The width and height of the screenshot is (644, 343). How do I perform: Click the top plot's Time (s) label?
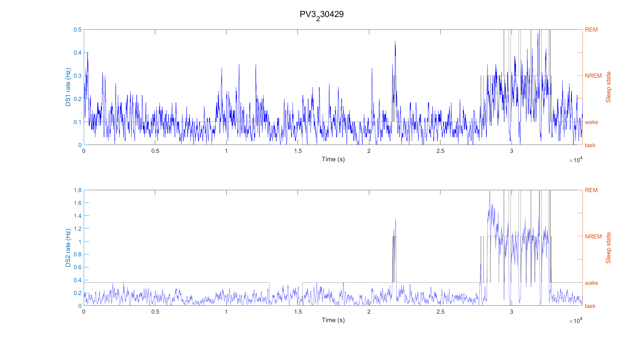click(x=333, y=159)
